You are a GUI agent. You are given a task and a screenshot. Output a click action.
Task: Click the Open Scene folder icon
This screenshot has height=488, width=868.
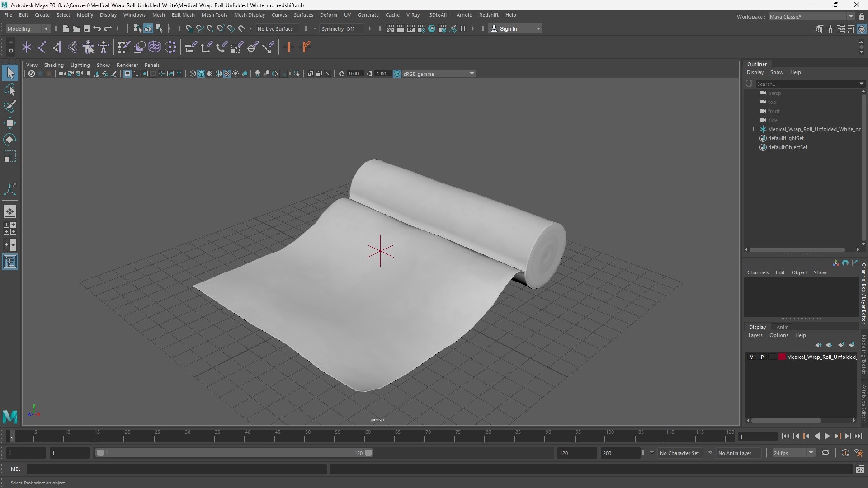(76, 28)
